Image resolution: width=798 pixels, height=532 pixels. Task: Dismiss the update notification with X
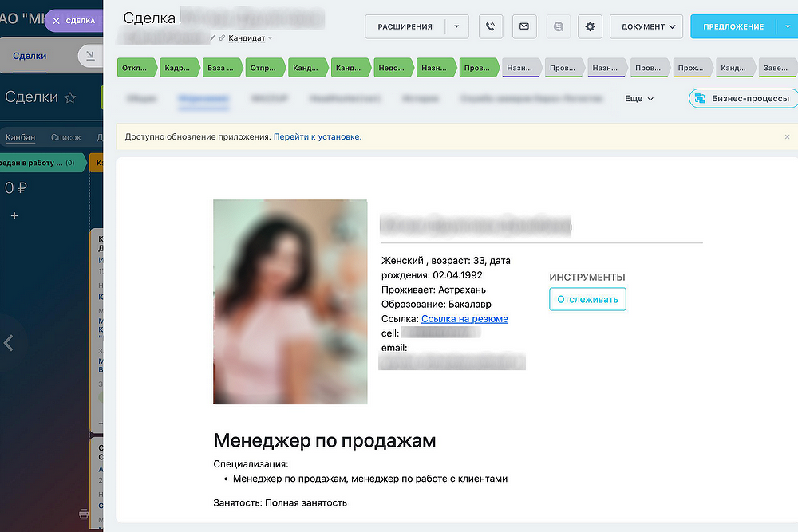click(787, 137)
